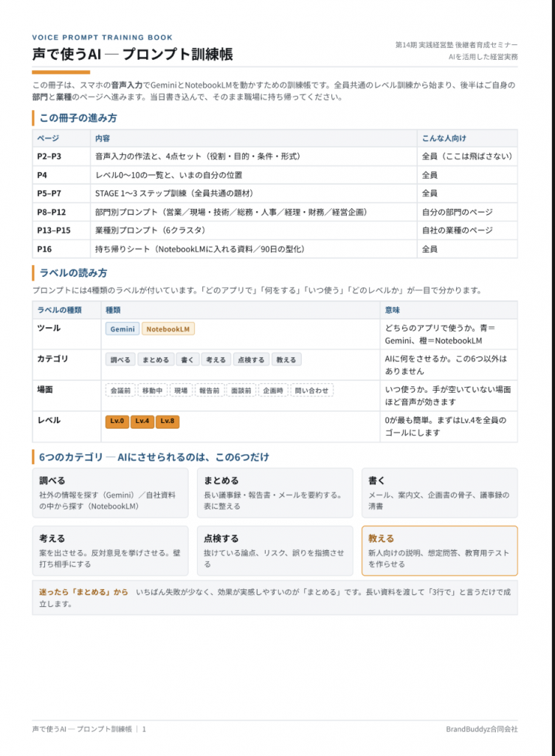Viewport: 555px width, 756px height.
Task: Click the AIを活用した経営実務 subtitle
Action: 483,56
